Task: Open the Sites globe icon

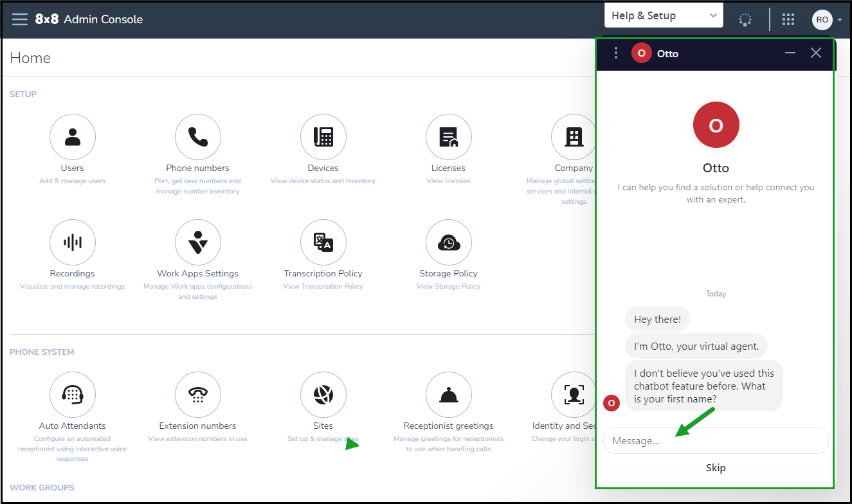Action: pos(323,395)
